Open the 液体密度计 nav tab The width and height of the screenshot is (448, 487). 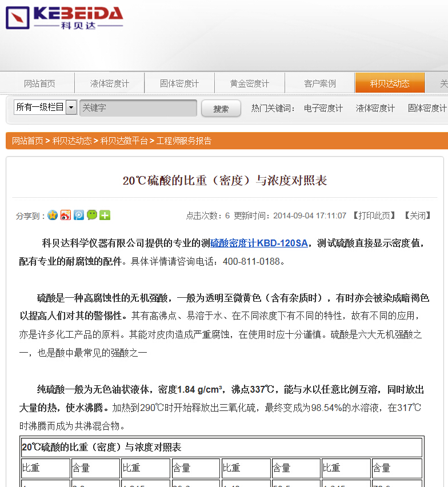click(x=110, y=83)
